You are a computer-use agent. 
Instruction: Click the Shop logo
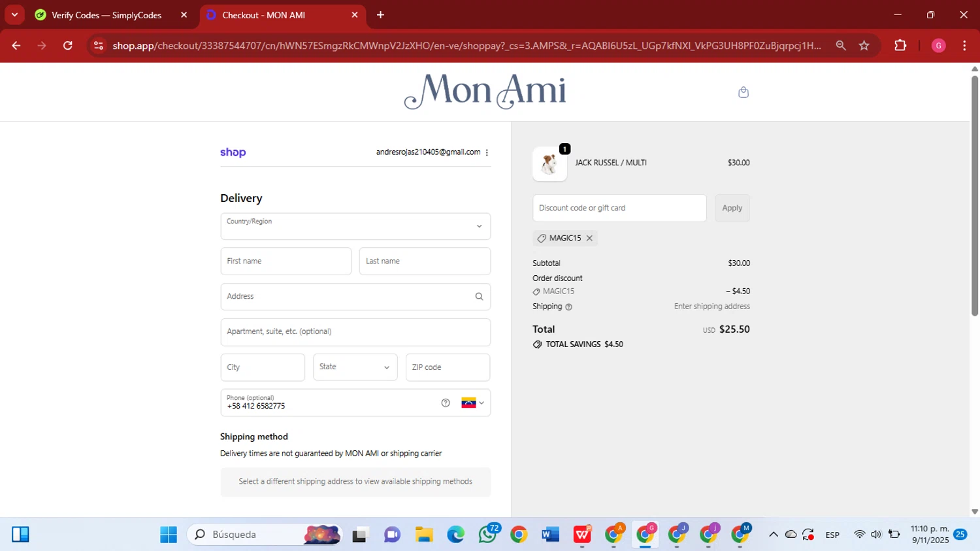pyautogui.click(x=233, y=152)
